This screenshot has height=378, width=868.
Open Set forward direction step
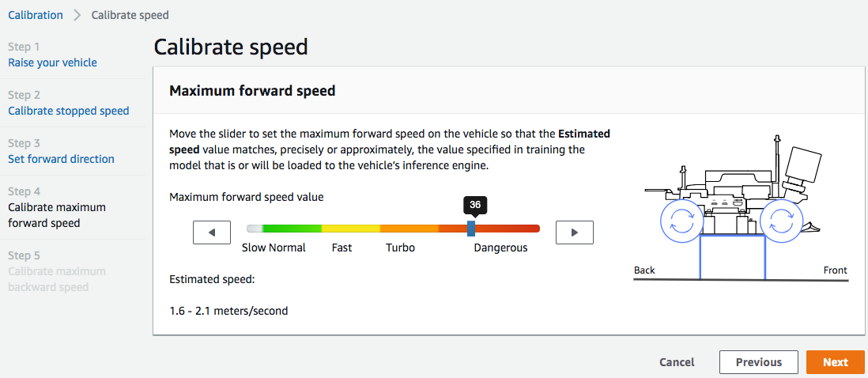[x=61, y=159]
